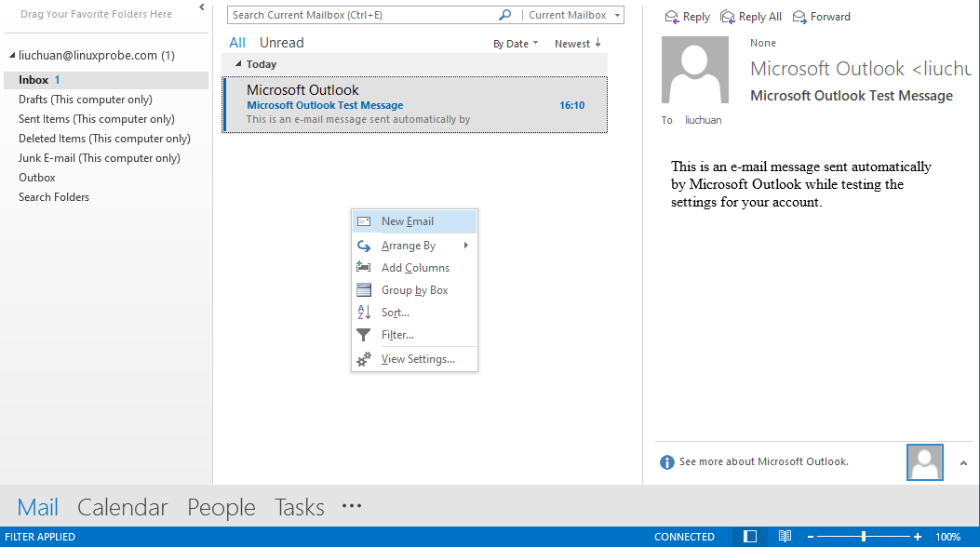Screen dimensions: 980x547
Task: Toggle the Newest sort order
Action: tap(578, 44)
